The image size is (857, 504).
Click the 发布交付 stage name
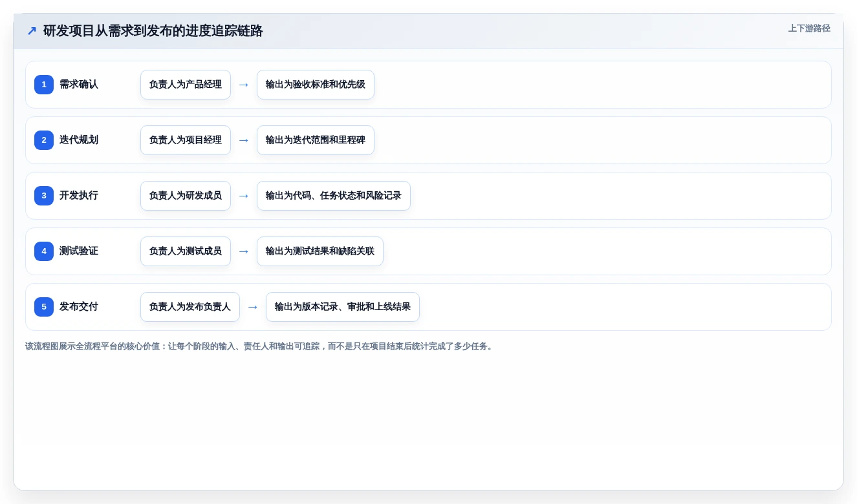tap(79, 307)
